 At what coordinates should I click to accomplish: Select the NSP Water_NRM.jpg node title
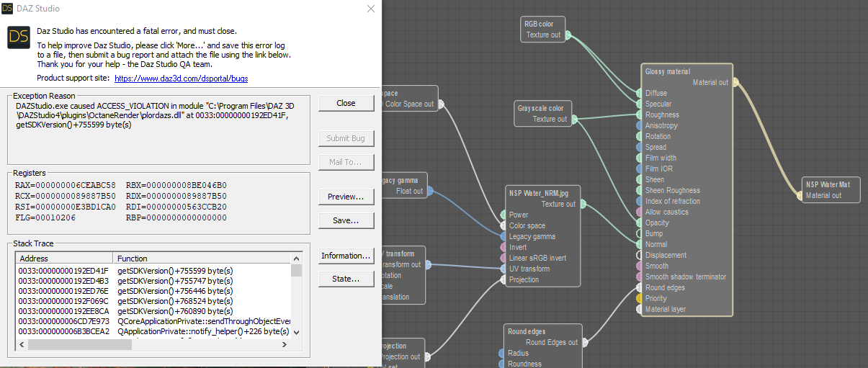[x=540, y=193]
